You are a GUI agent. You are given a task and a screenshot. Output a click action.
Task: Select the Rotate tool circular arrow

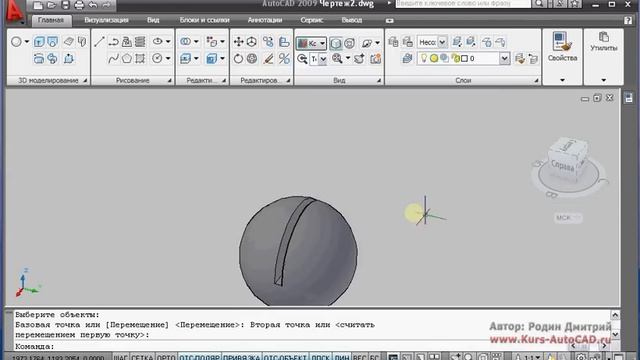pyautogui.click(x=238, y=59)
